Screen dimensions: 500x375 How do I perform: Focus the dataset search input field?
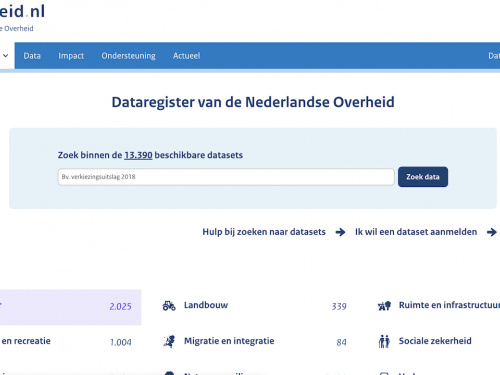(x=226, y=177)
